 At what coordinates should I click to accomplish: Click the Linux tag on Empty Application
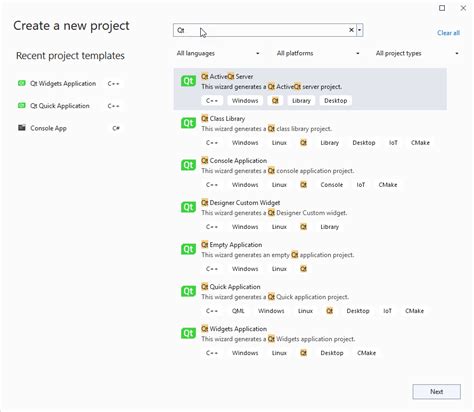click(x=279, y=269)
